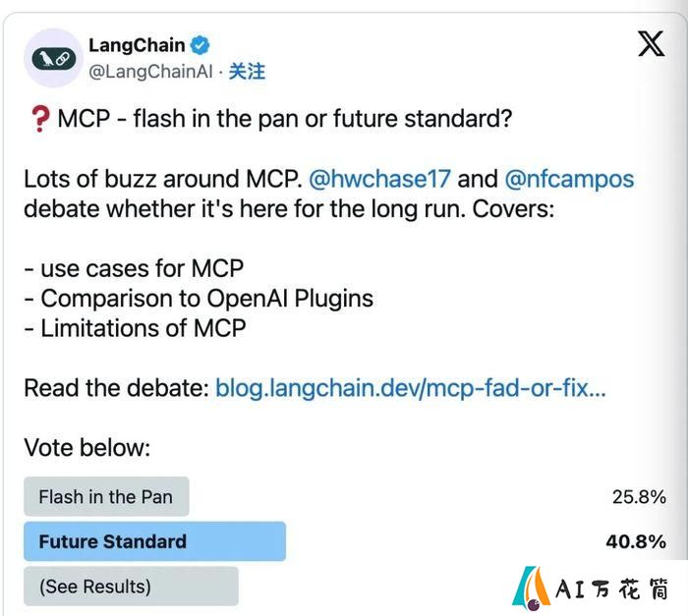
Task: Click the Vote below text
Action: tap(87, 448)
